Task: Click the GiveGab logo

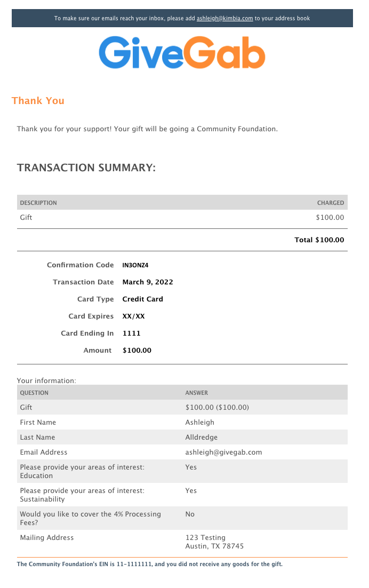Action: point(182,52)
